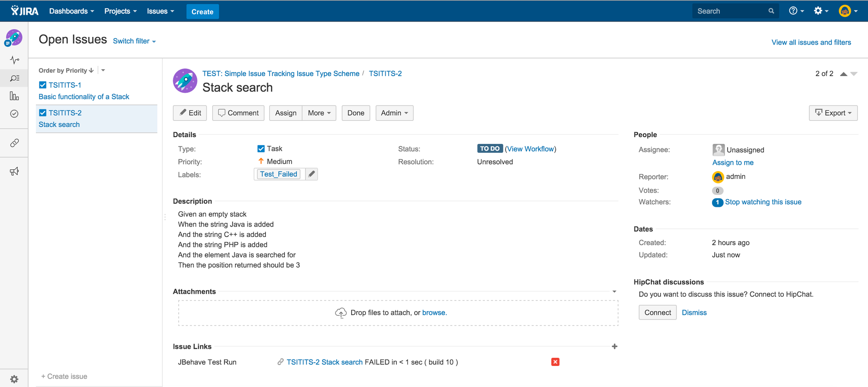
Task: Open the Test_Failed label
Action: pos(278,174)
